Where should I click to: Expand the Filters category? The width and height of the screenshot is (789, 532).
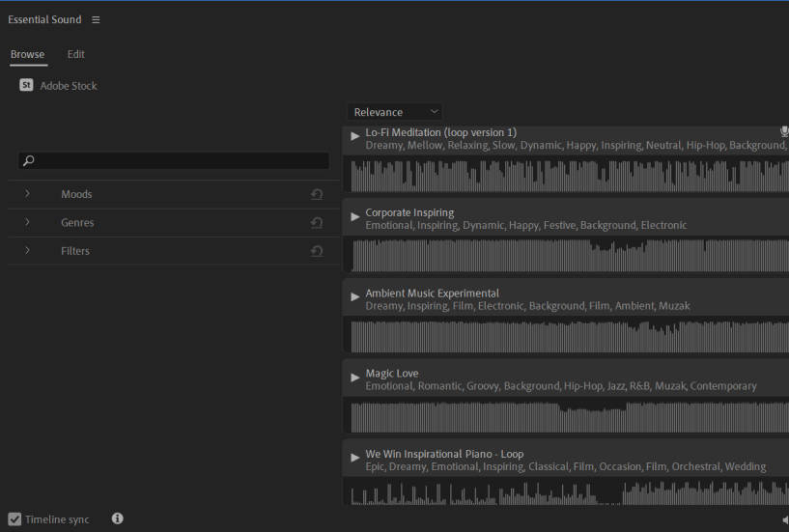pos(27,250)
